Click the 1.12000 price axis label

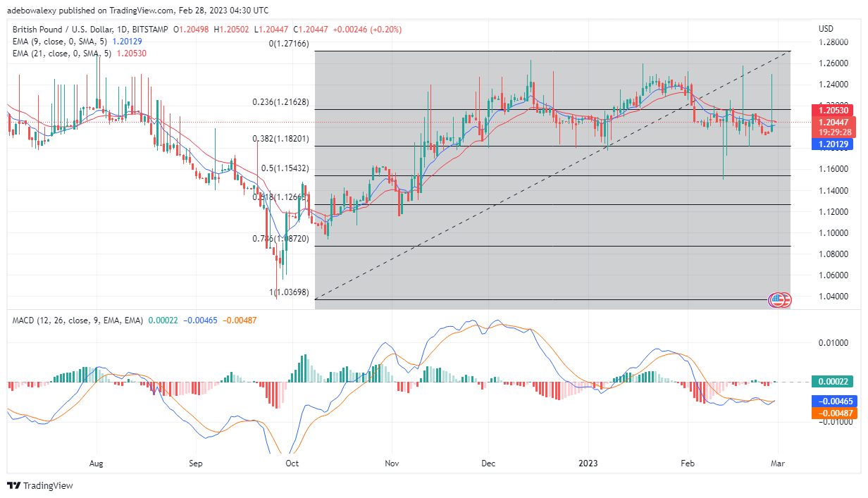point(832,211)
